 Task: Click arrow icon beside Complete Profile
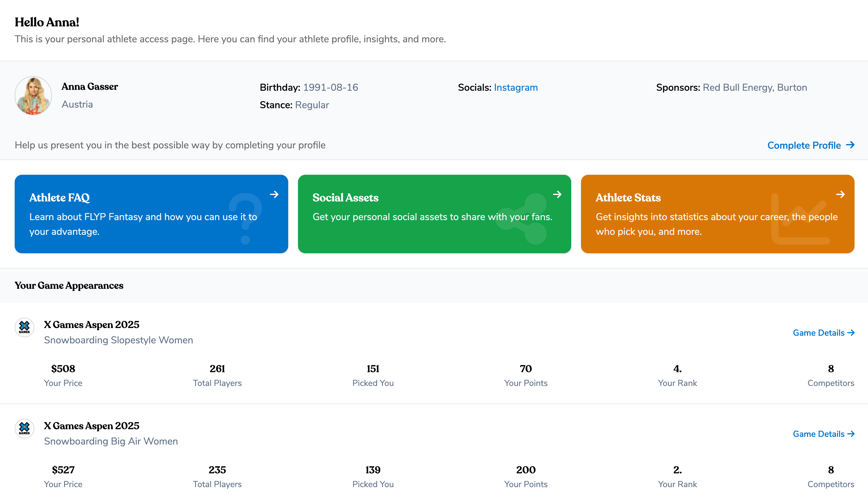[x=850, y=145]
